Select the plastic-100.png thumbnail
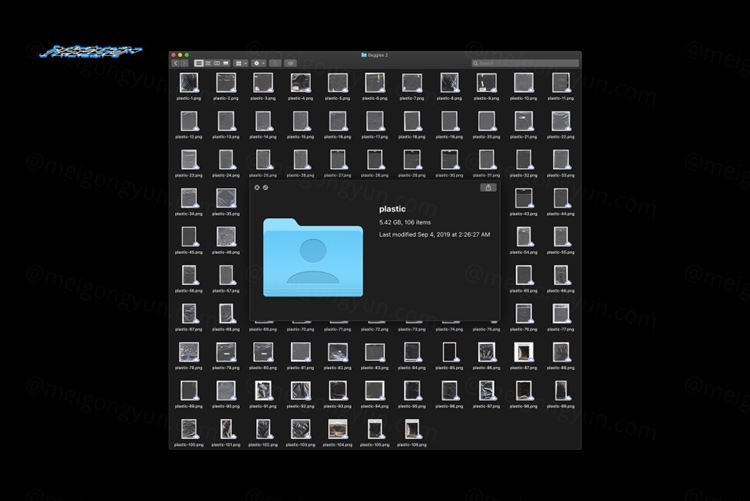750x501 pixels. point(188,429)
